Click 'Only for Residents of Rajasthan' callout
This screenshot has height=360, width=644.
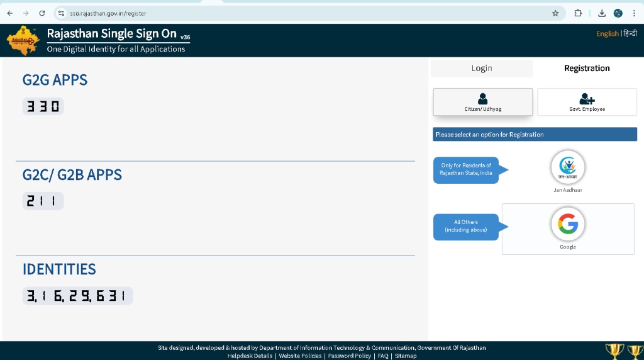466,170
